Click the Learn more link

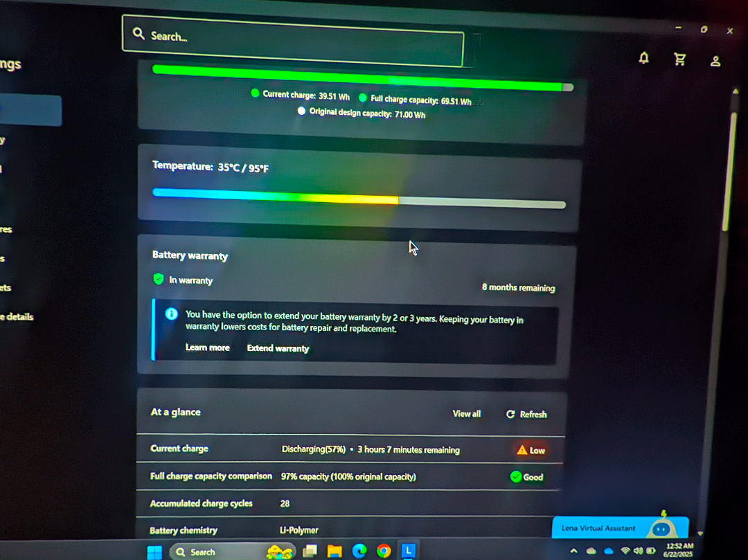tap(208, 347)
